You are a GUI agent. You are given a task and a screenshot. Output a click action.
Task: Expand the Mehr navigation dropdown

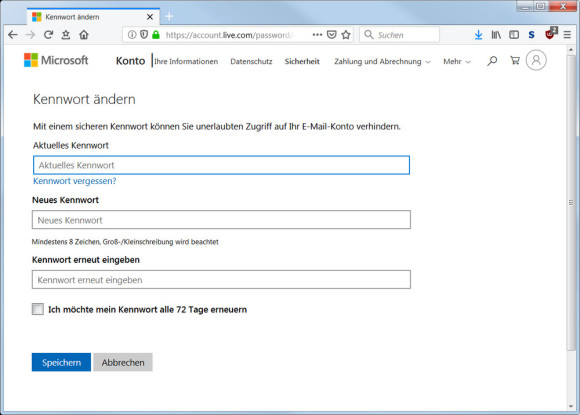[x=457, y=61]
